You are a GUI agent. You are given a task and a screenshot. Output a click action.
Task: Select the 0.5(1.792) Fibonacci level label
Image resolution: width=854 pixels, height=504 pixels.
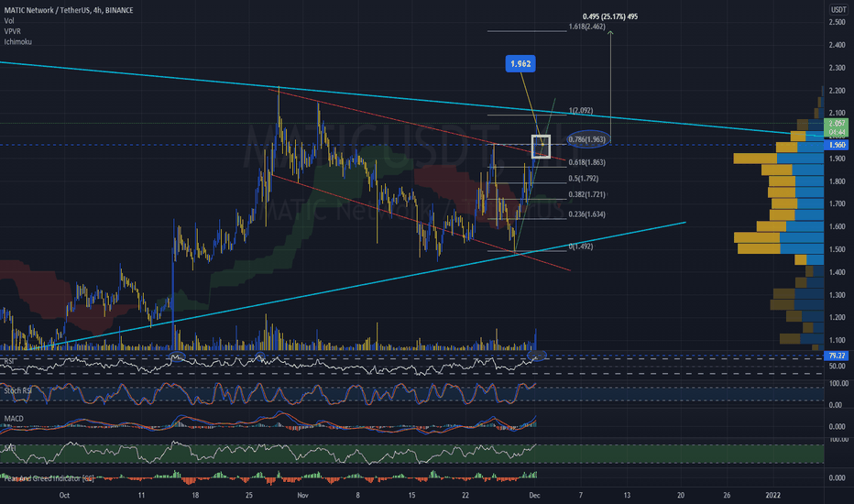coord(584,178)
